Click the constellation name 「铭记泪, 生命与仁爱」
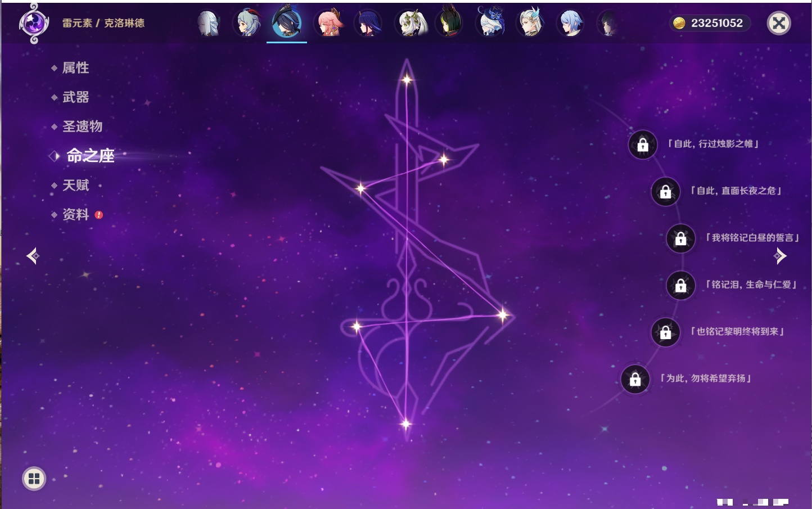 (x=751, y=285)
